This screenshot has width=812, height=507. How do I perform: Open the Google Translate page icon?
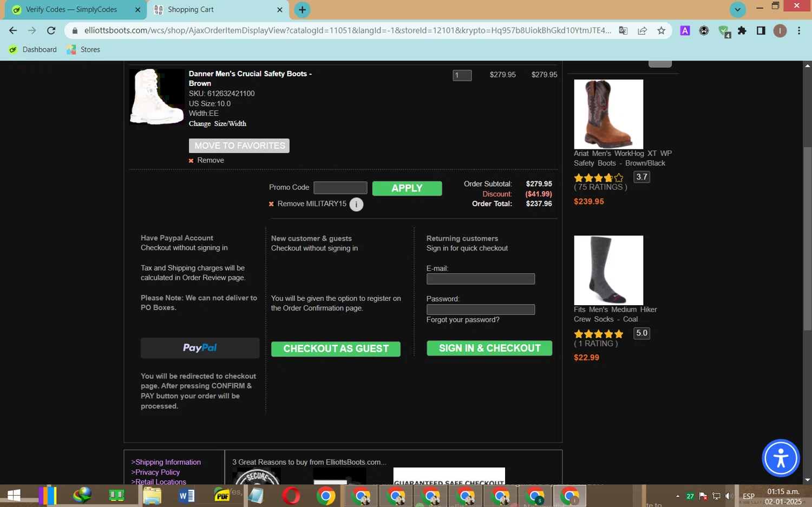coord(624,30)
